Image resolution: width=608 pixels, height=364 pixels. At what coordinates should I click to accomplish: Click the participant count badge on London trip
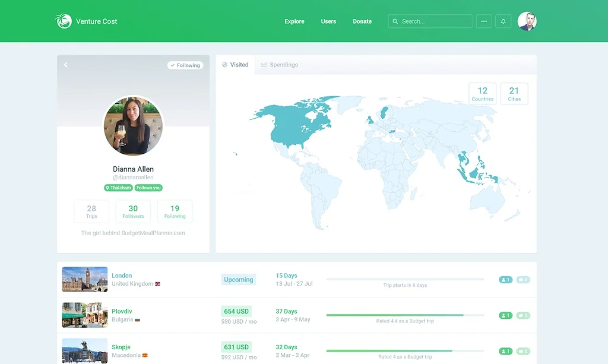click(x=505, y=279)
